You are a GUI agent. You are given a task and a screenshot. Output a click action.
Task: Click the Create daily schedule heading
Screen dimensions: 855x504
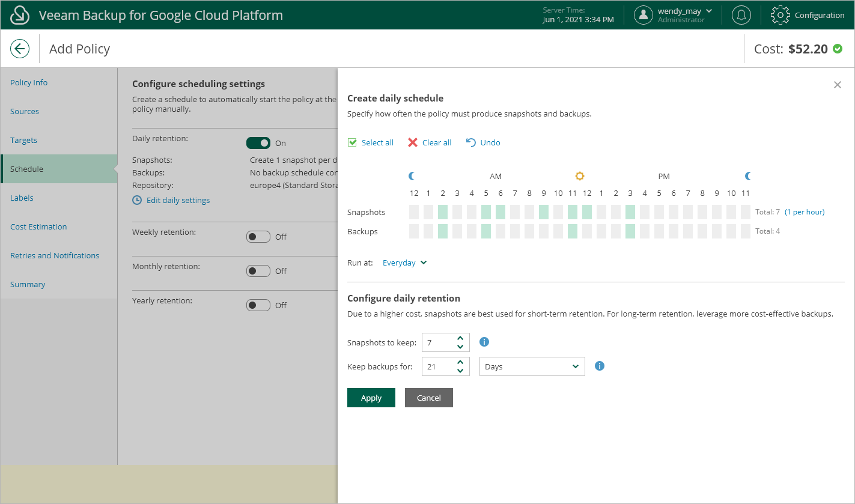click(x=395, y=98)
